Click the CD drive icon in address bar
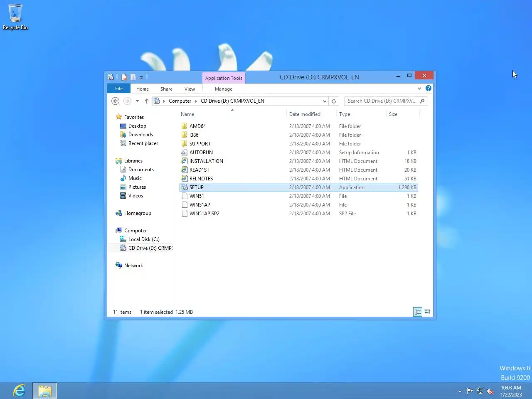 (x=157, y=101)
